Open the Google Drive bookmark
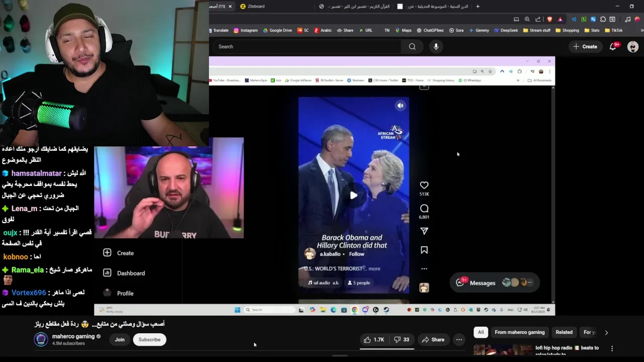644x362 pixels. [x=277, y=30]
